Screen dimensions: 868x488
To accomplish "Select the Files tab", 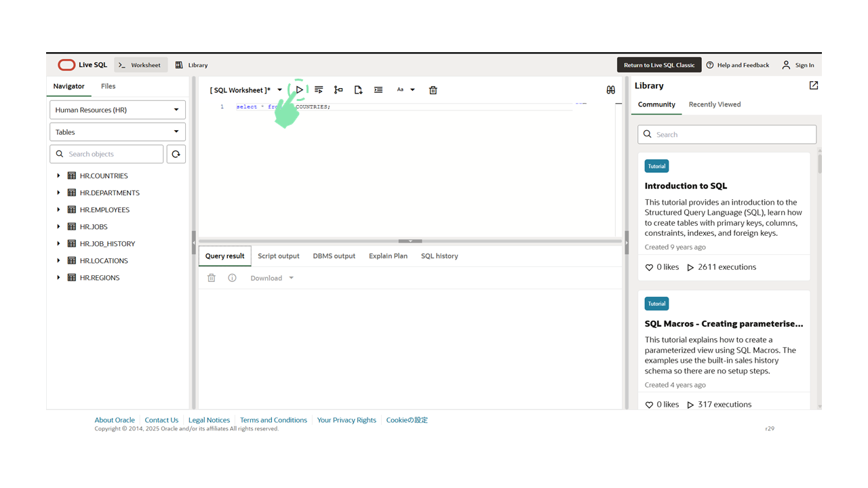I will tap(108, 86).
